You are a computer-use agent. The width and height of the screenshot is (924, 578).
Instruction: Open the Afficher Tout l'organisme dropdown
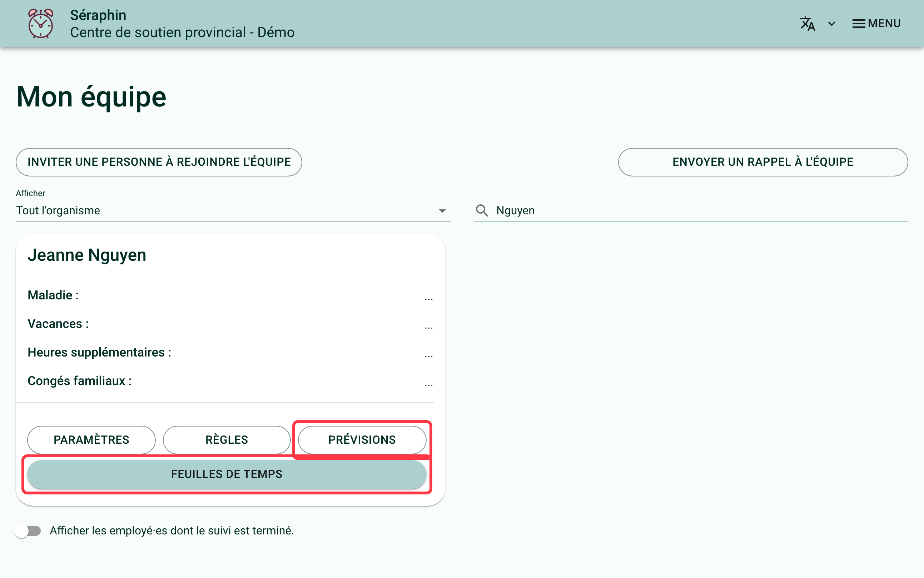(233, 211)
